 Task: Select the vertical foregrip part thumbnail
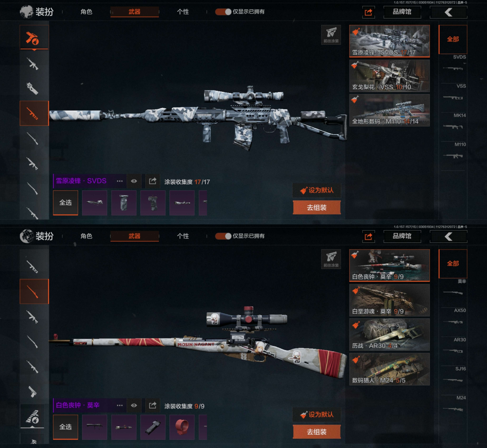[124, 203]
